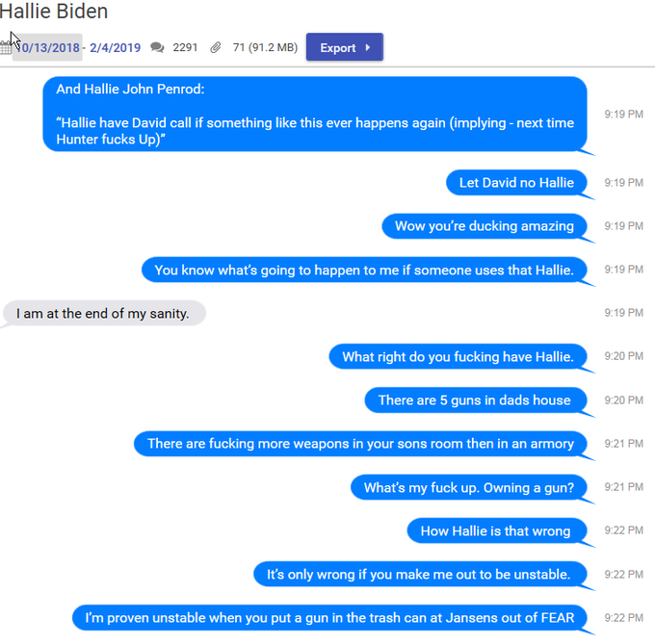Click the 9:19 PM timestamp of gray message

623,313
